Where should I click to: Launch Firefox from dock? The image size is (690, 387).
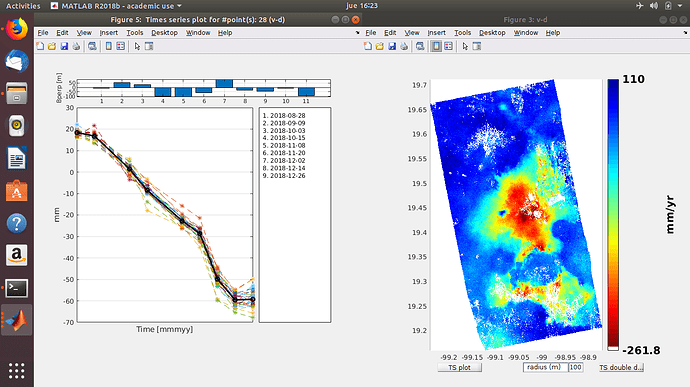coord(17,29)
